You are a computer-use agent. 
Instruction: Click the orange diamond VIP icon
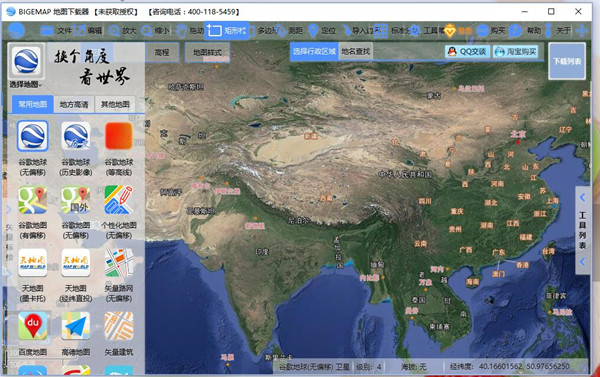click(x=450, y=31)
